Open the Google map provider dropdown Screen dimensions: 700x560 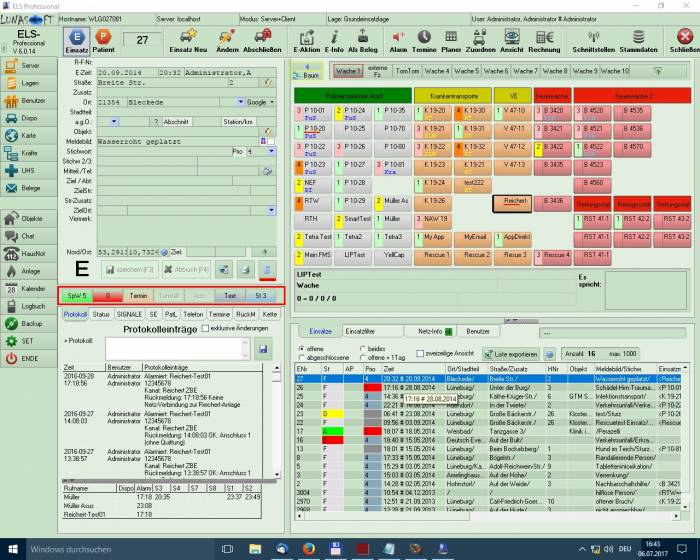[x=260, y=102]
